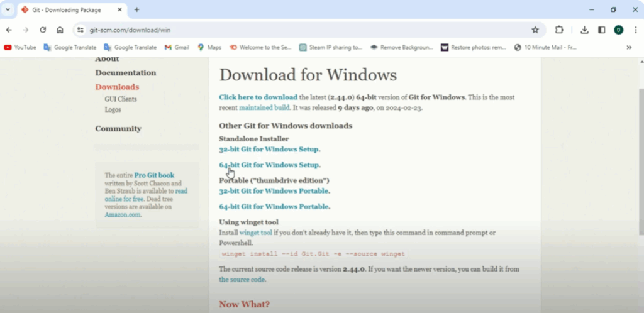Click the 'Now What?' heading
Image resolution: width=644 pixels, height=313 pixels.
[x=245, y=304]
